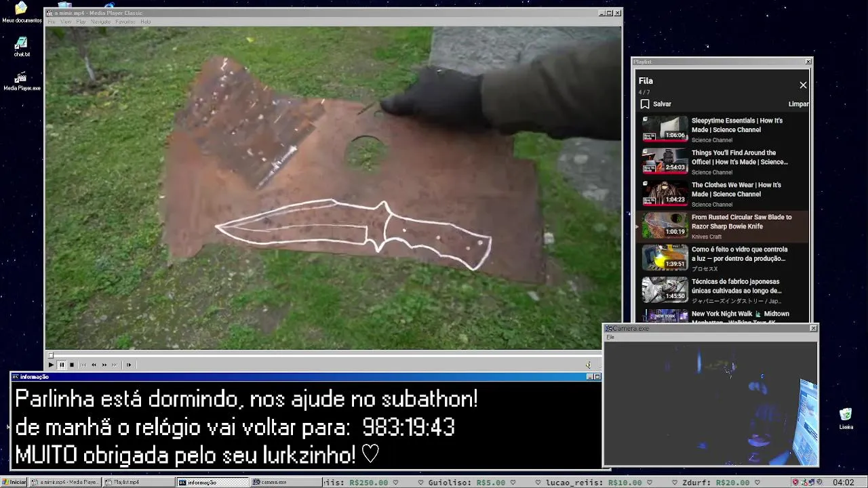Viewport: 868px width, 488px height.
Task: Open the Media Player.exe desktop icon
Action: (x=21, y=81)
